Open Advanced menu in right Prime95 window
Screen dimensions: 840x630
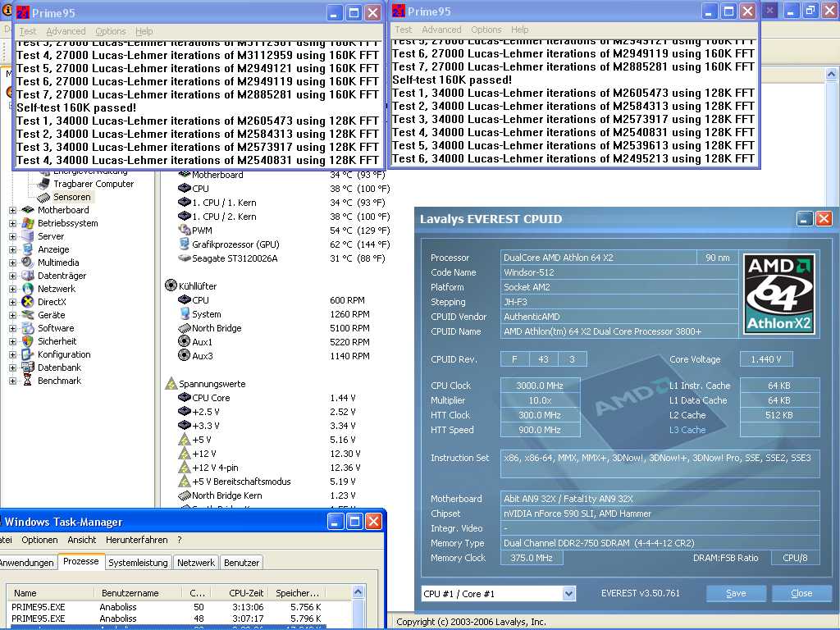pos(441,30)
